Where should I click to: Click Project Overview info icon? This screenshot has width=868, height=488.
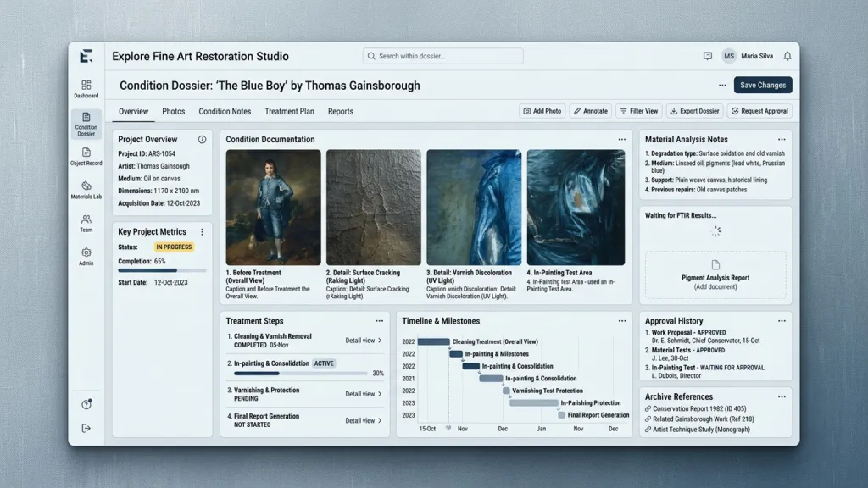pyautogui.click(x=202, y=140)
